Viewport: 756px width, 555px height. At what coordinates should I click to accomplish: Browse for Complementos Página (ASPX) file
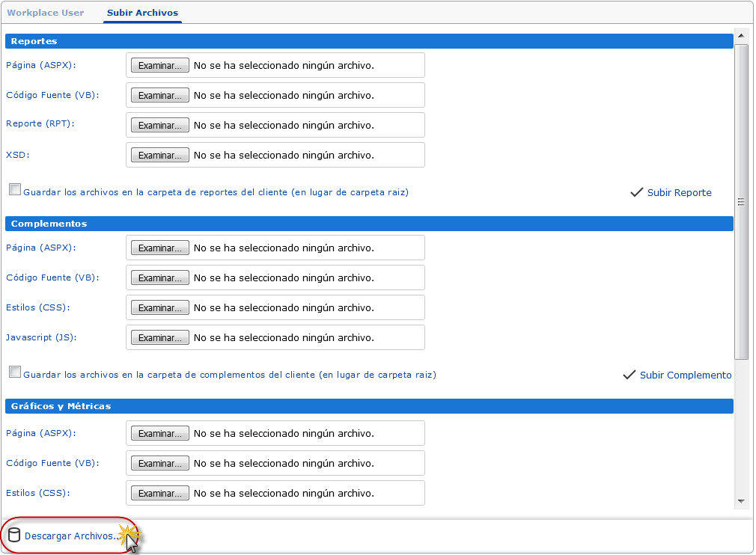pos(159,248)
